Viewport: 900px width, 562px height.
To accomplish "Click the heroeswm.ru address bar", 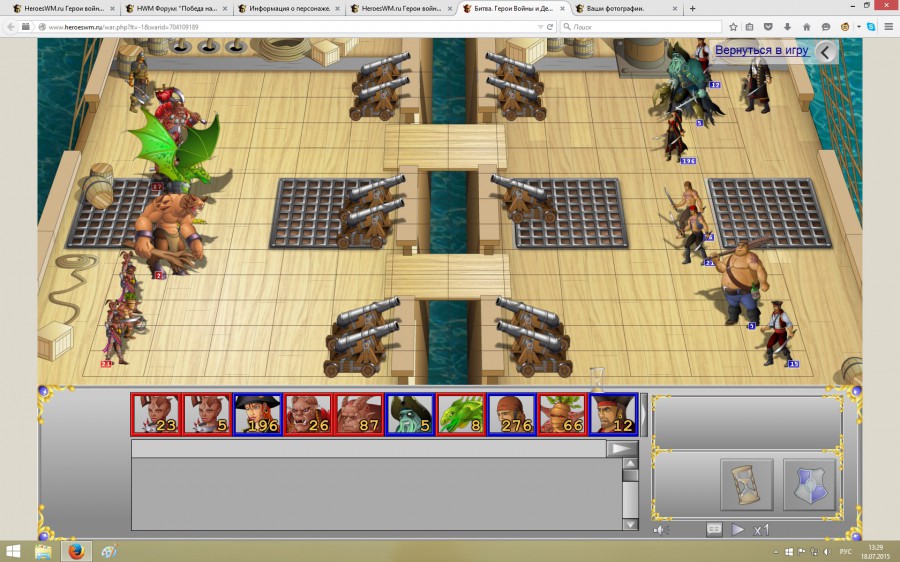I will pos(287,27).
